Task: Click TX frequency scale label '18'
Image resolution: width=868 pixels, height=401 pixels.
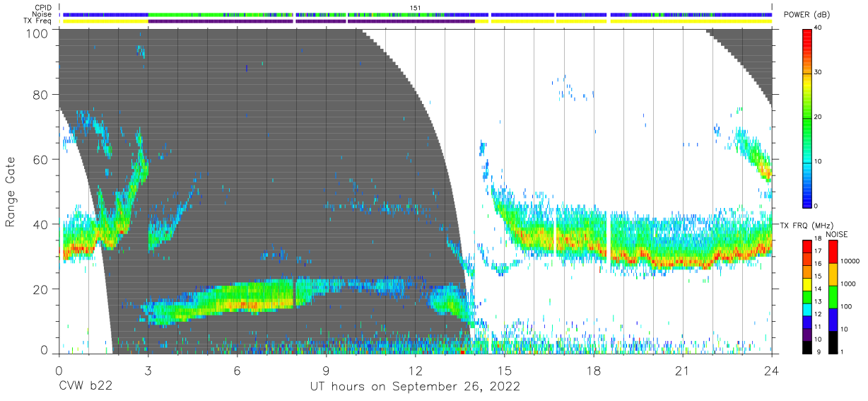Action: point(819,240)
